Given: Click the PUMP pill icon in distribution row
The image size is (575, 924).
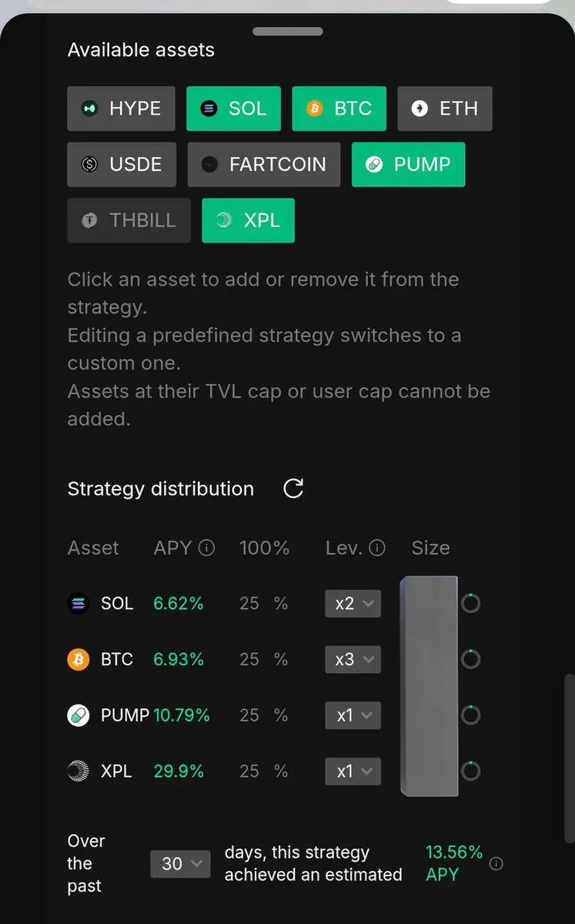Looking at the screenshot, I should point(79,715).
